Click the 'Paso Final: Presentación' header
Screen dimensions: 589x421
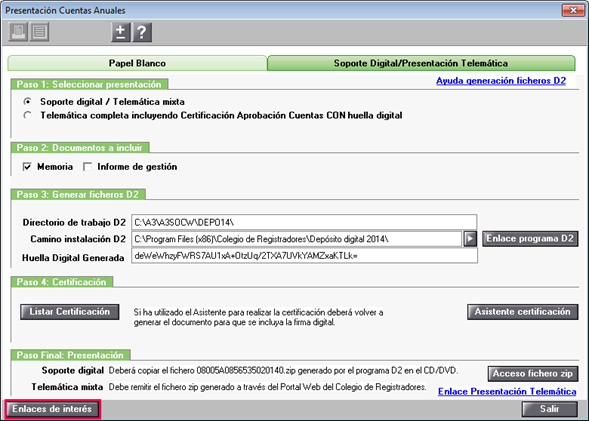(x=71, y=355)
